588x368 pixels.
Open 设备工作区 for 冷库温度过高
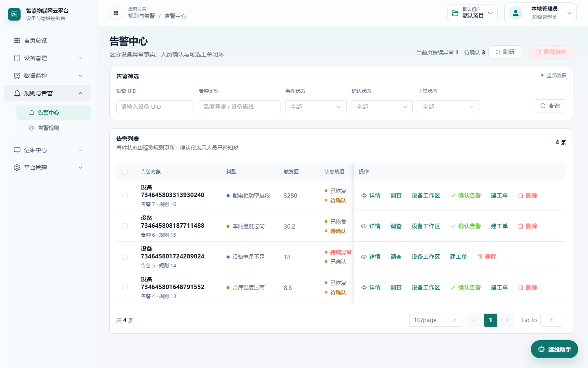pos(426,287)
